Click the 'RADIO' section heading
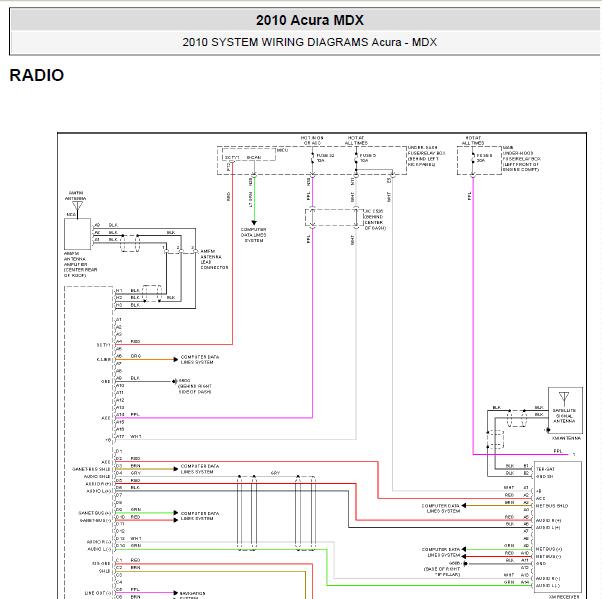The width and height of the screenshot is (602, 599). click(x=36, y=75)
